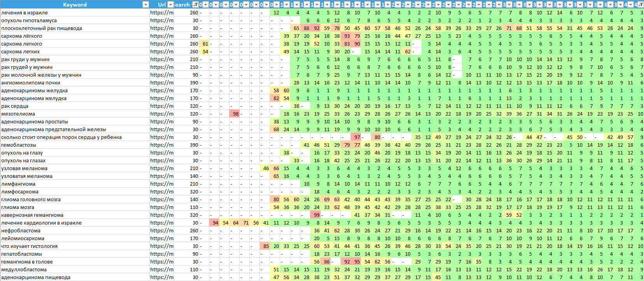
Task: Click the active filter funnel on Search column
Action: pyautogui.click(x=195, y=5)
